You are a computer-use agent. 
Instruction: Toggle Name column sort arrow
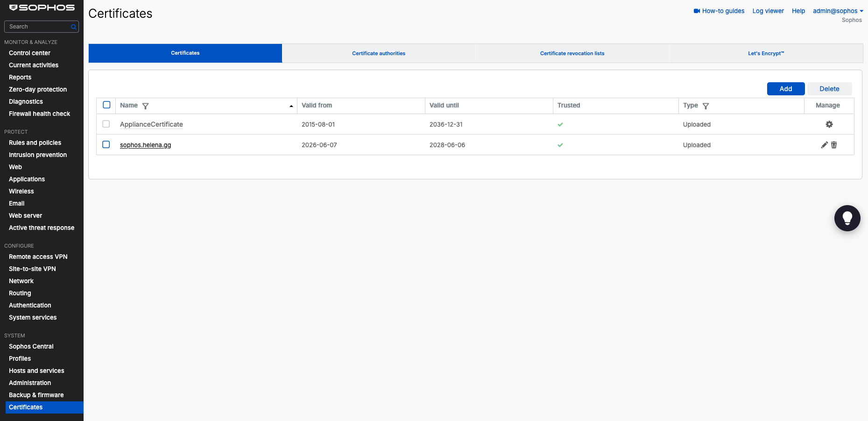pos(291,106)
